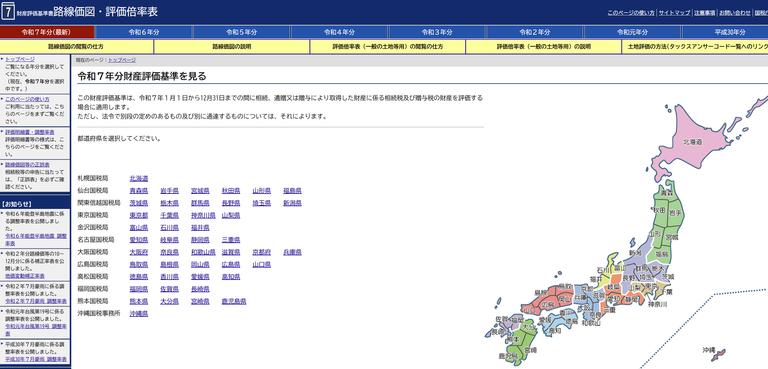The width and height of the screenshot is (768, 369).
Task: Select the 茨城県 link
Action: point(139,203)
